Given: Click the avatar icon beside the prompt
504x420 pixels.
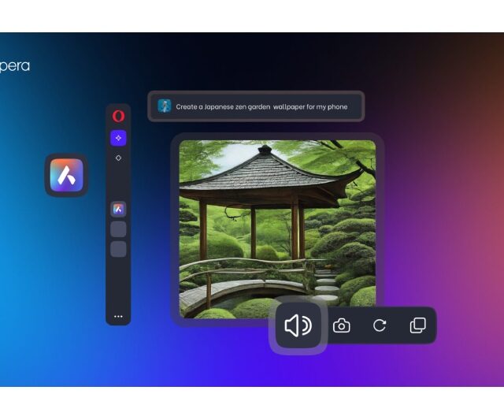Looking at the screenshot, I should coord(164,106).
